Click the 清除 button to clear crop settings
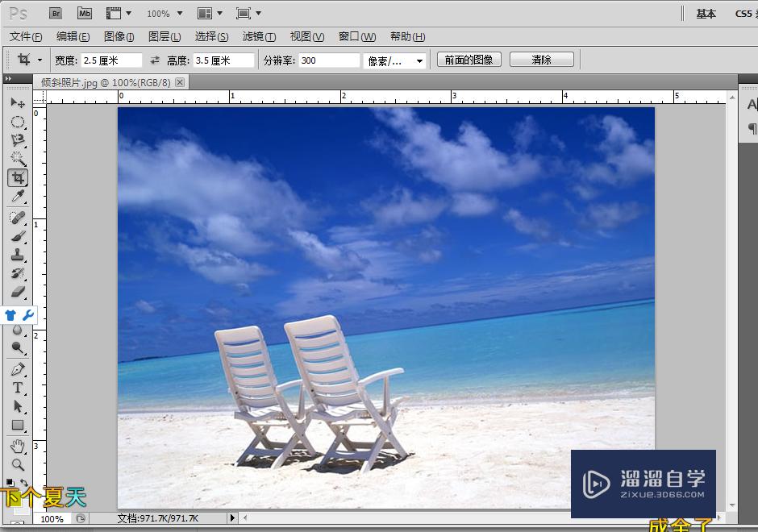The height and width of the screenshot is (532, 758). (541, 59)
